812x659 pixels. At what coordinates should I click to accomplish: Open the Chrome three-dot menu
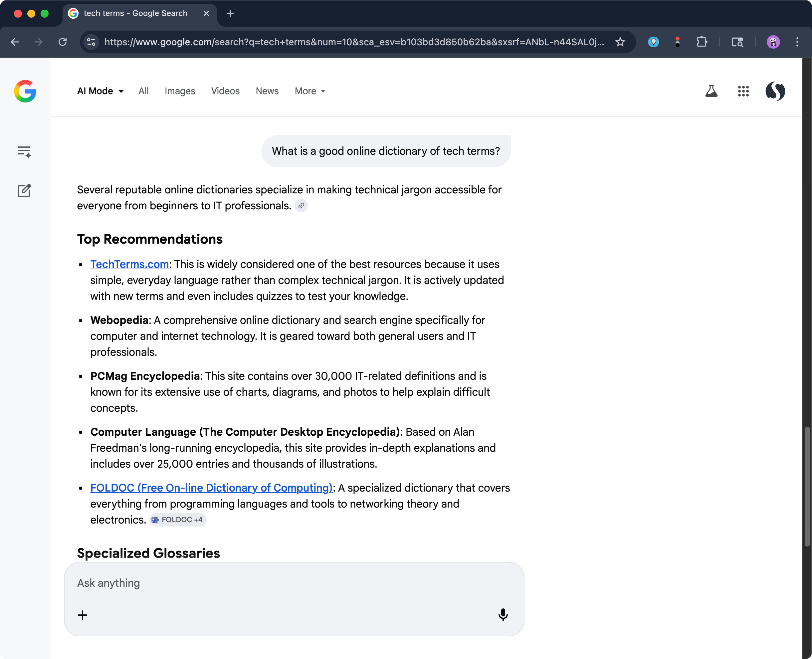(797, 42)
